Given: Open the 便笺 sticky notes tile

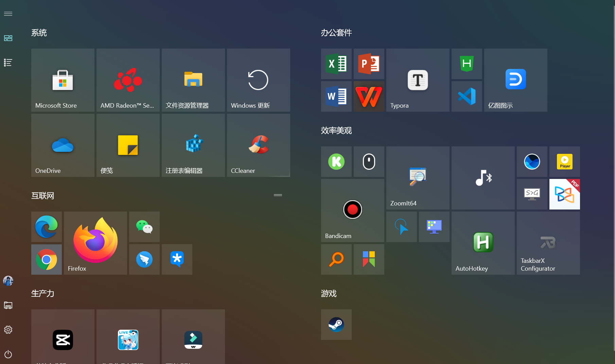Looking at the screenshot, I should [128, 145].
